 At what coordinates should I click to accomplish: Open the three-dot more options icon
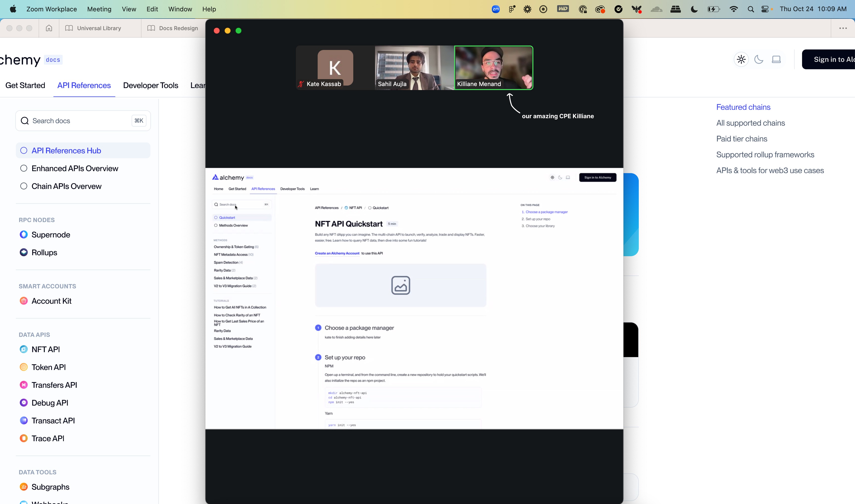(x=843, y=28)
